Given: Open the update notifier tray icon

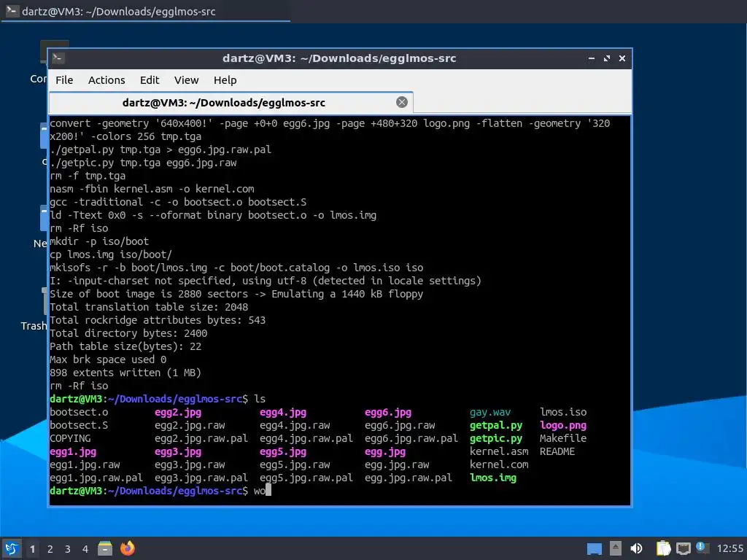Looking at the screenshot, I should (x=702, y=547).
